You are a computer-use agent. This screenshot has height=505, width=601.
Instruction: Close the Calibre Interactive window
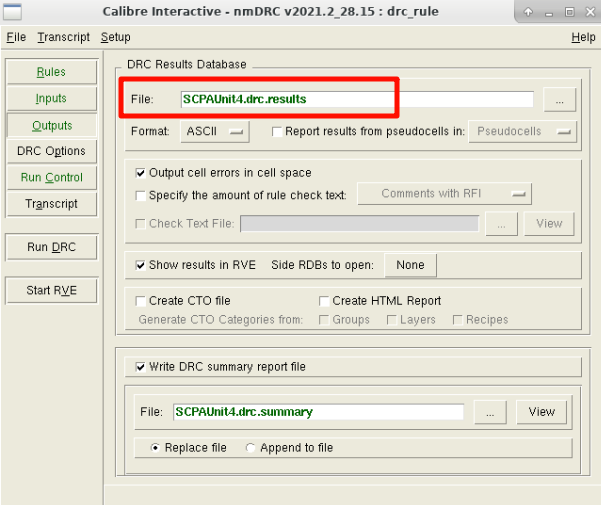tap(590, 12)
